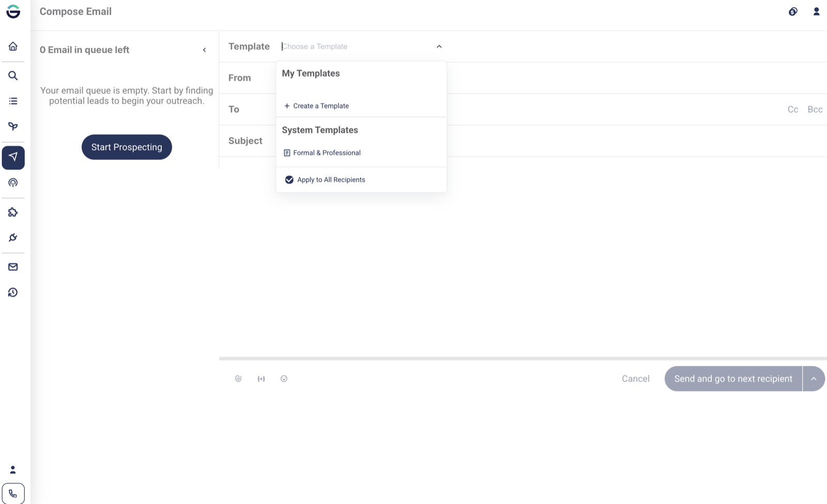Select Create a Template option
The height and width of the screenshot is (504, 827).
316,106
